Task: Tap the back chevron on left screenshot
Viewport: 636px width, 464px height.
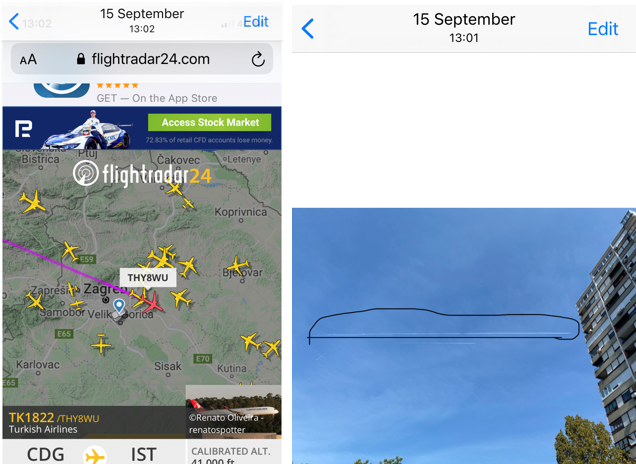Action: tap(14, 21)
